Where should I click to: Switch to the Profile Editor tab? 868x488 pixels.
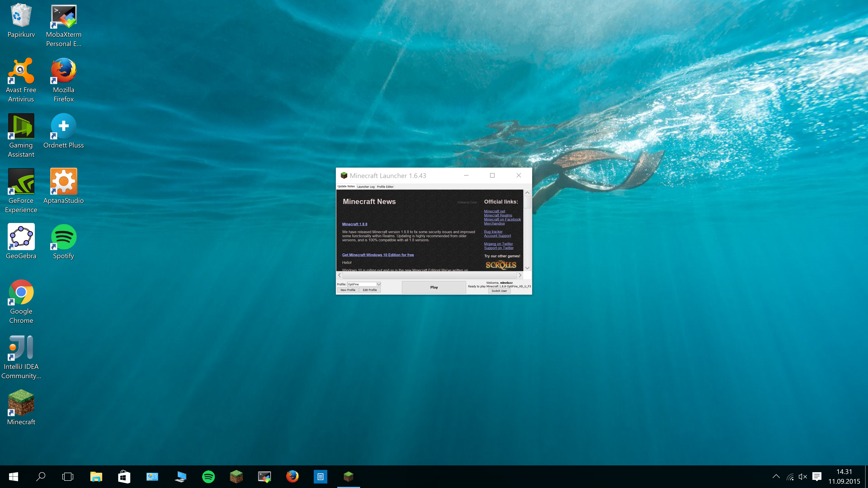point(385,187)
